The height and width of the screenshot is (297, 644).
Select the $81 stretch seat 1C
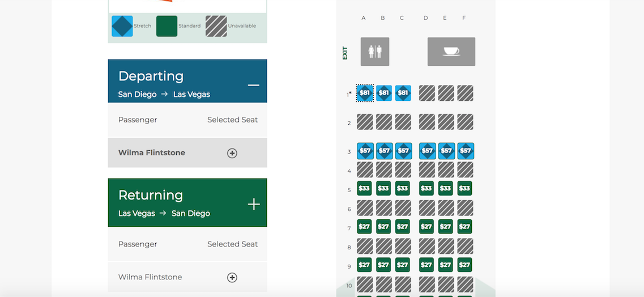pos(403,93)
